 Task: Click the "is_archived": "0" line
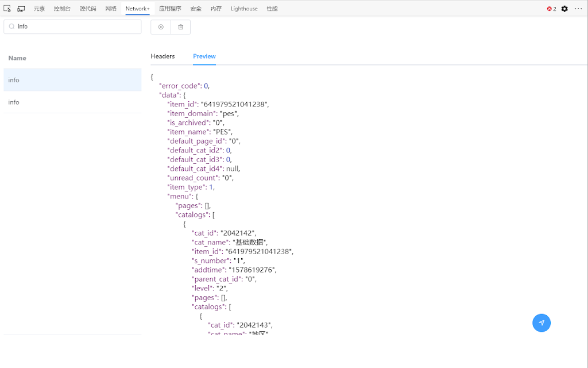click(x=196, y=122)
